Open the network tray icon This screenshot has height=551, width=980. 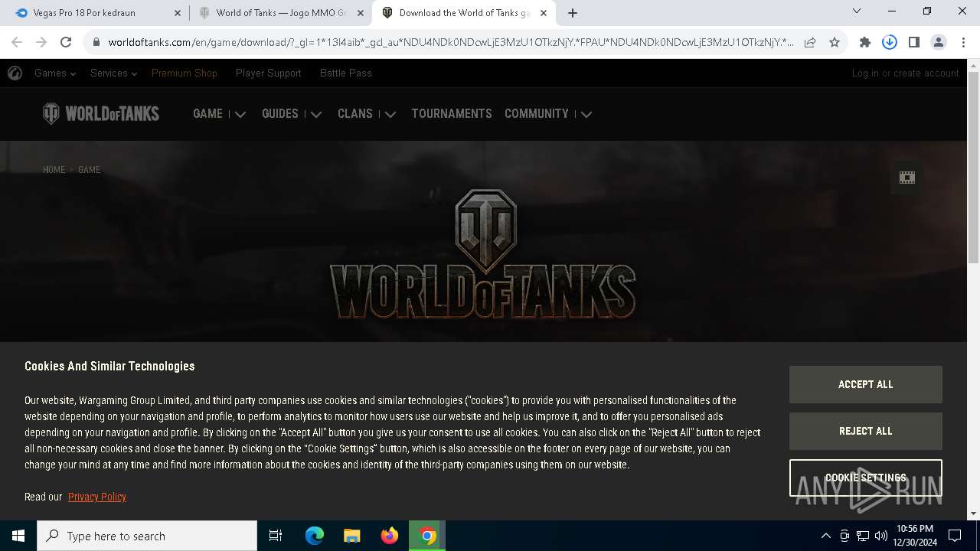pos(863,536)
